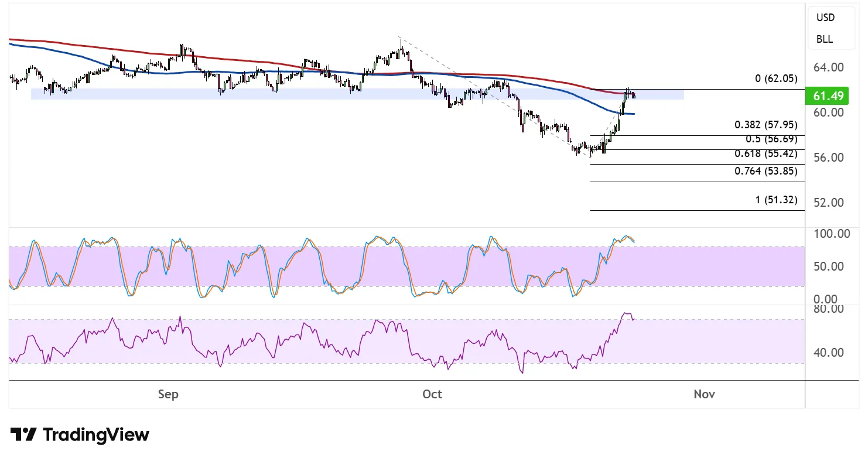The image size is (868, 461).
Task: Click the Oct label on the time axis
Action: (432, 394)
